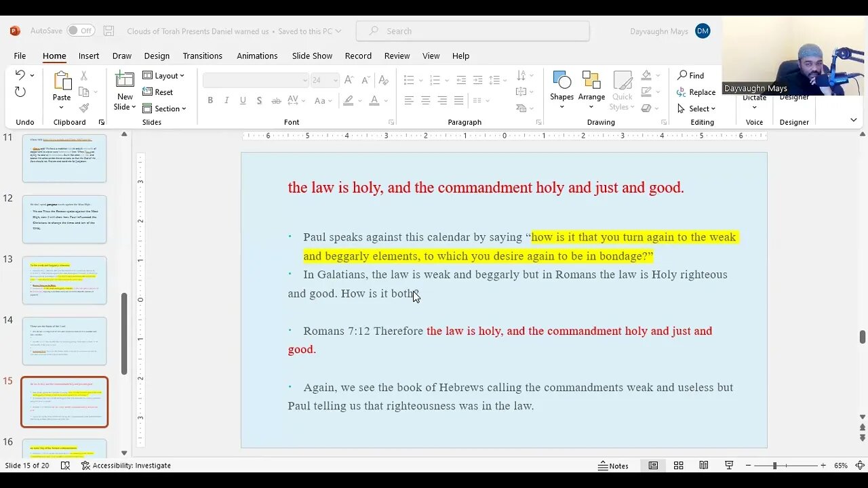Viewport: 868px width, 488px height.
Task: Click the Format Painter brush icon
Action: (x=84, y=108)
